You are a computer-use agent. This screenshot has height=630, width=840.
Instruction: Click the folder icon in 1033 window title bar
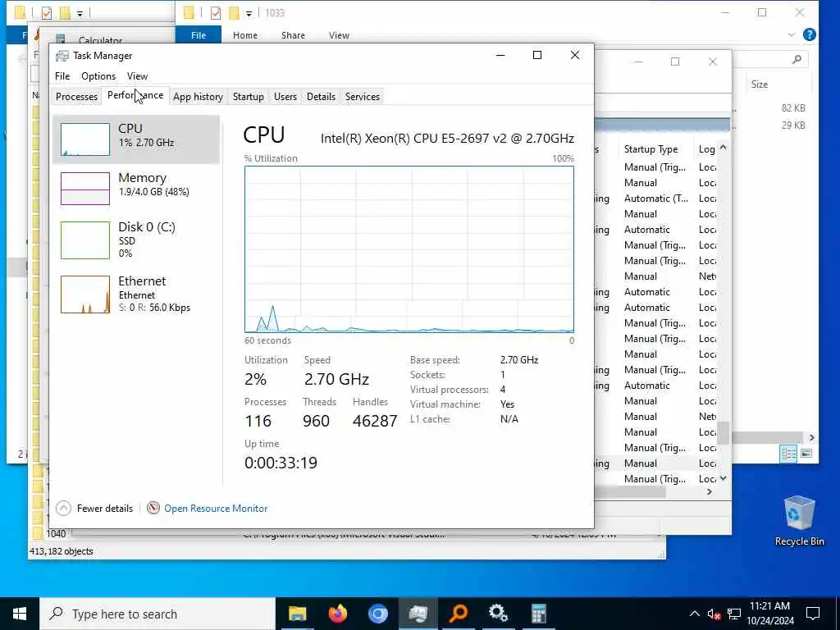(x=189, y=13)
